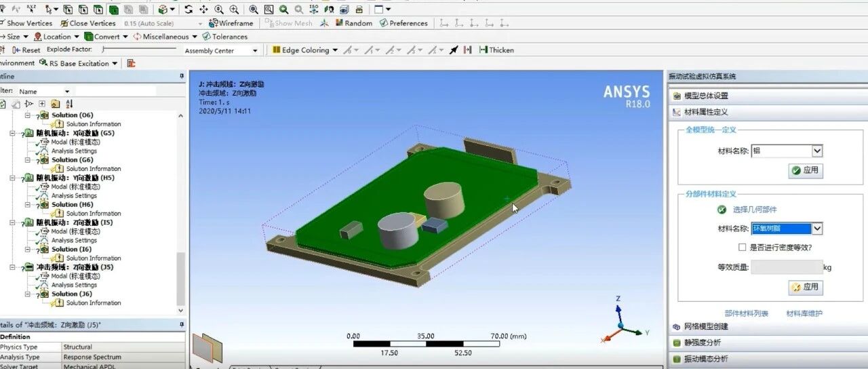Collapse the 随机振动: X向激励 (G5) node
868x369 pixels.
tap(12, 133)
